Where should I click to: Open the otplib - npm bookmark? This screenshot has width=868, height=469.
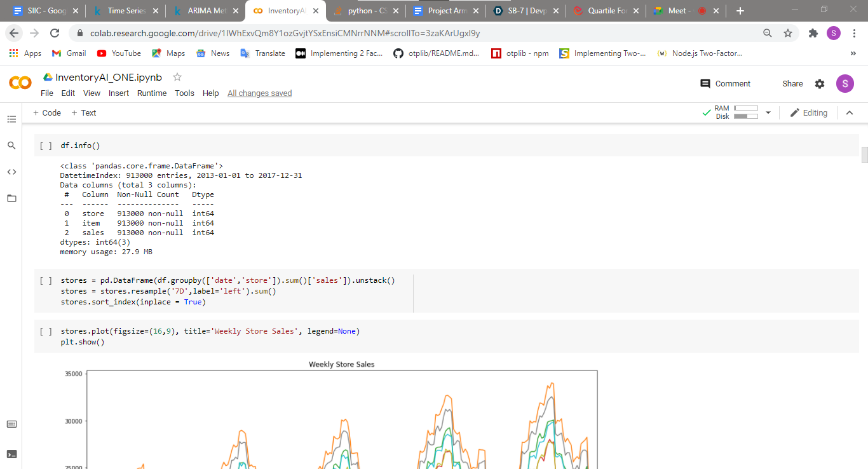click(520, 53)
